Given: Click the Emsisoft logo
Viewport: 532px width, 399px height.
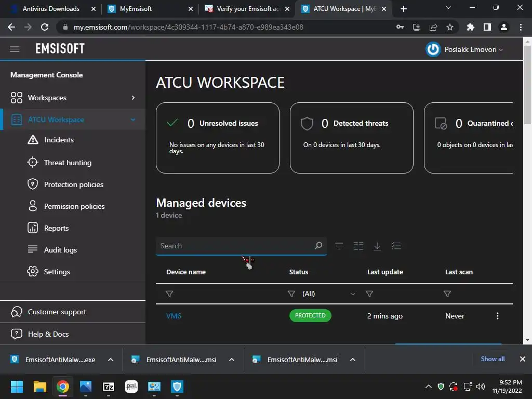Looking at the screenshot, I should tap(60, 49).
